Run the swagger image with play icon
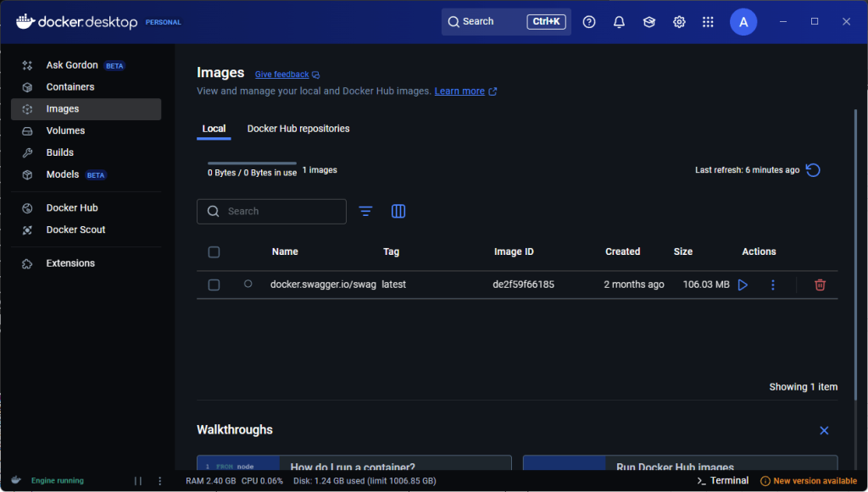This screenshot has height=492, width=868. 743,285
